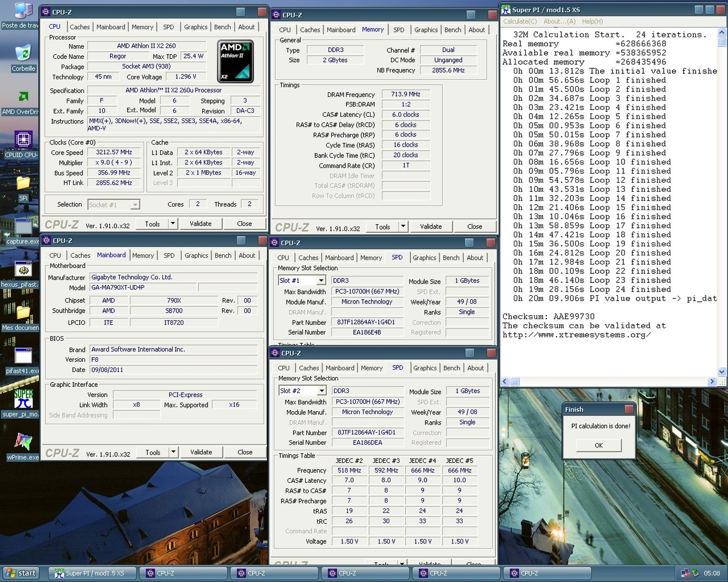Open About tab in Slot #1 window
The image size is (728, 582).
[x=475, y=258]
